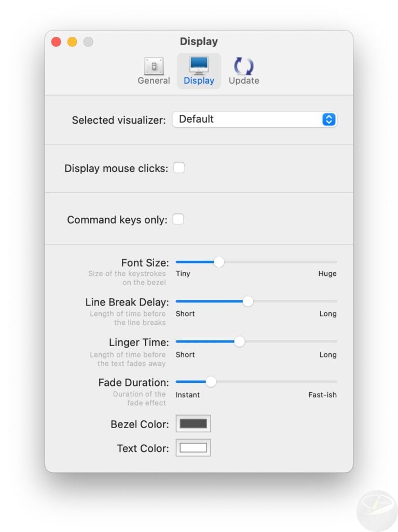Enable the Display mouse clicks checkbox
The height and width of the screenshot is (532, 398).
click(x=179, y=168)
